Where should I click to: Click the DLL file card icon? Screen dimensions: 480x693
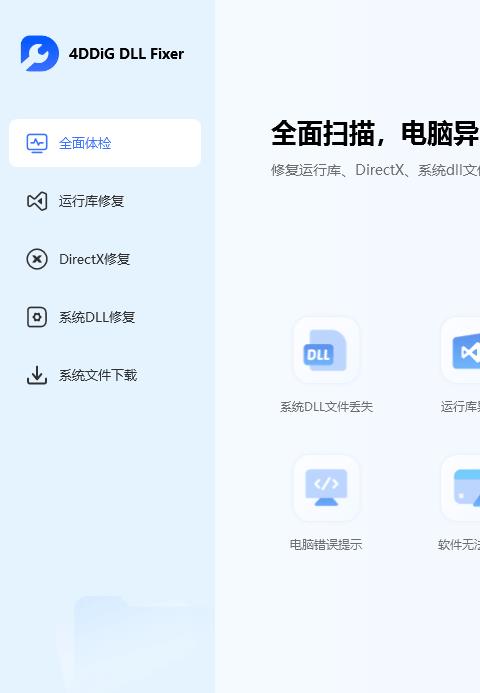click(326, 350)
